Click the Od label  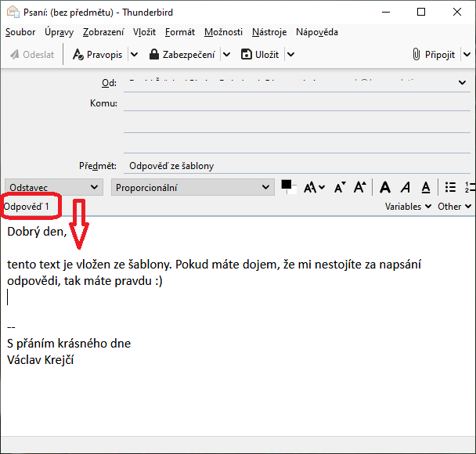point(109,83)
